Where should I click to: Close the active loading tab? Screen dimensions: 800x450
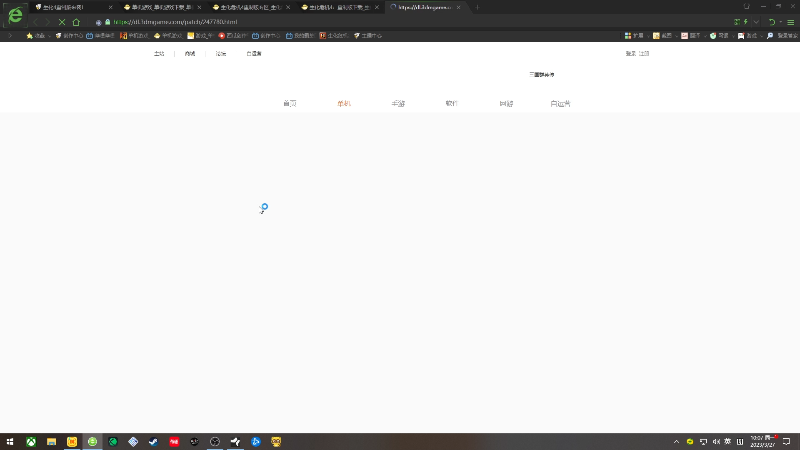click(x=458, y=7)
